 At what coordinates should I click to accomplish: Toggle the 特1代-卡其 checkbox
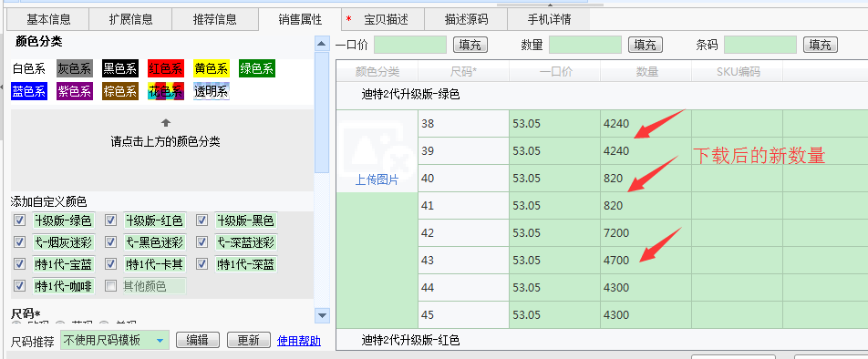point(110,264)
